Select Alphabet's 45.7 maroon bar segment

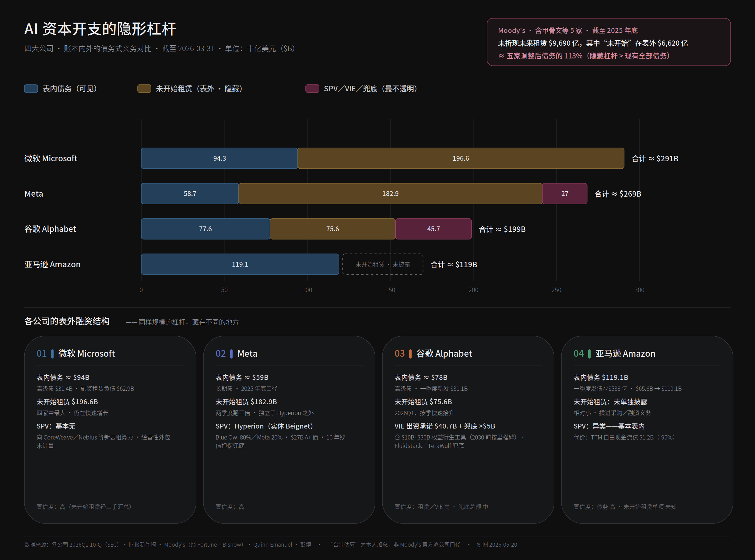pos(434,229)
